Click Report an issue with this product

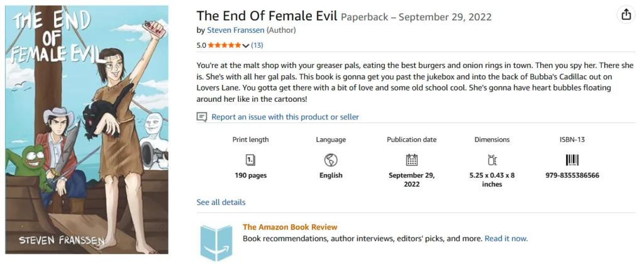click(x=285, y=117)
